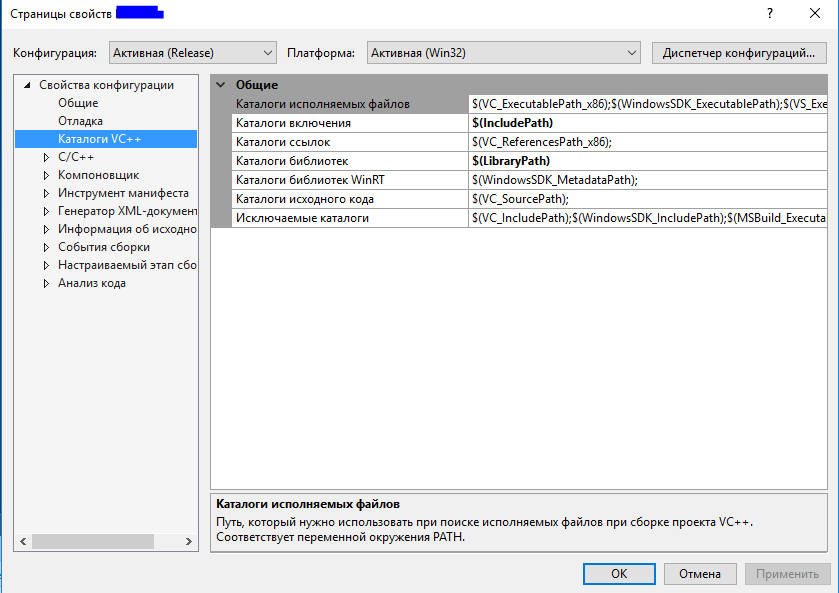Collapse the Общие property group

click(x=221, y=85)
